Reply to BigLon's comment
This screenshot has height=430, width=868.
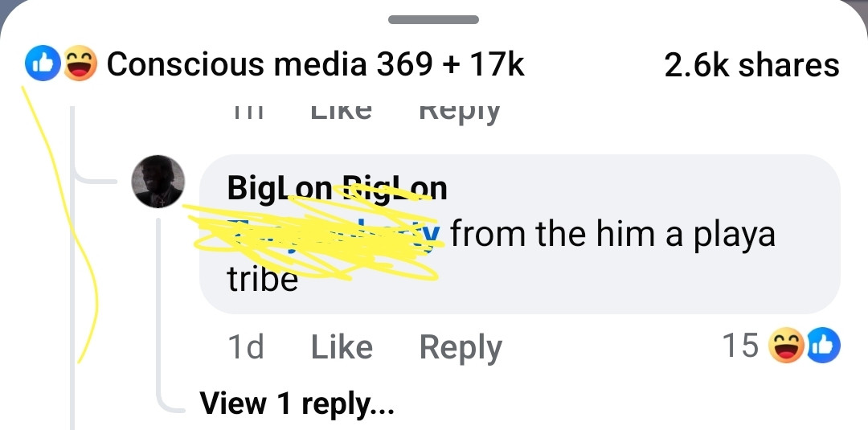tap(461, 348)
